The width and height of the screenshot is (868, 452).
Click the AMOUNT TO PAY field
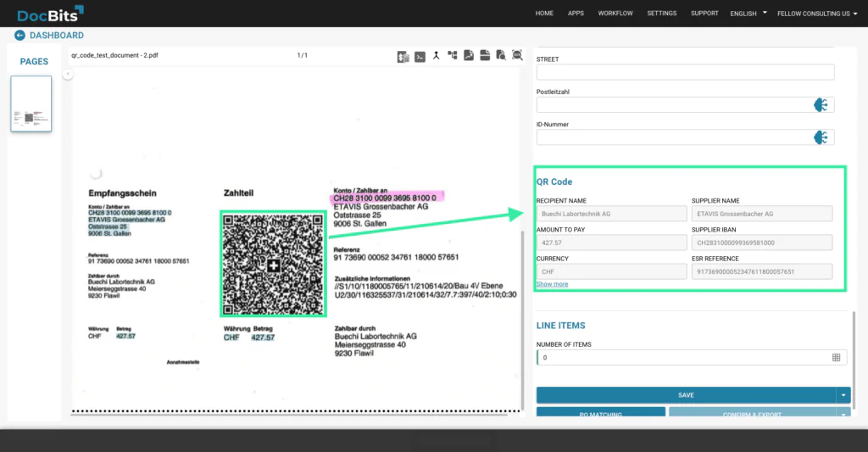click(x=611, y=243)
